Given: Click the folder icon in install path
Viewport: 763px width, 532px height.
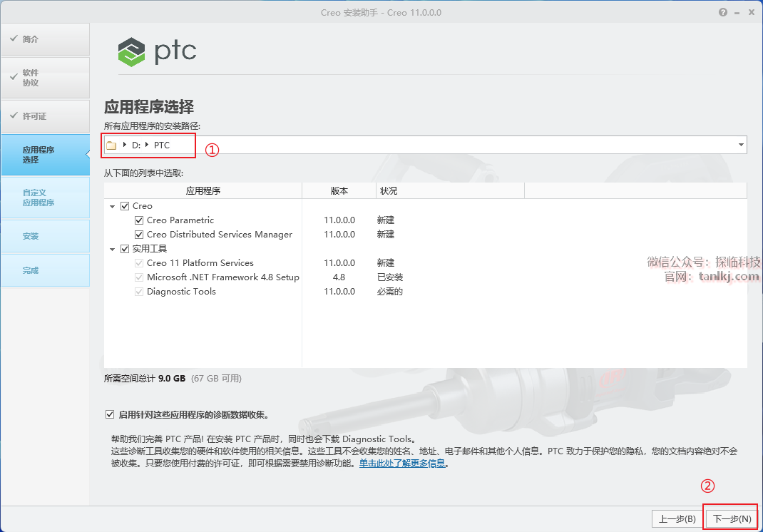Looking at the screenshot, I should pyautogui.click(x=111, y=145).
